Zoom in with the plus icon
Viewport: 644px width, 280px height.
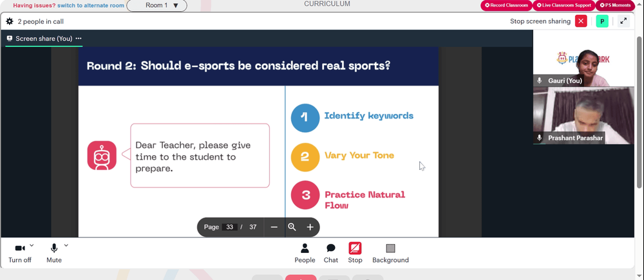(x=310, y=227)
